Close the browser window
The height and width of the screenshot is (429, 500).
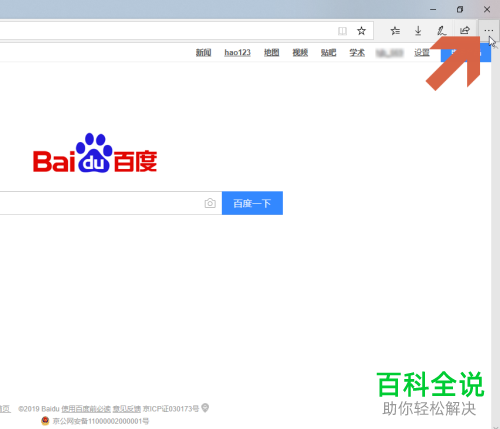(x=487, y=9)
